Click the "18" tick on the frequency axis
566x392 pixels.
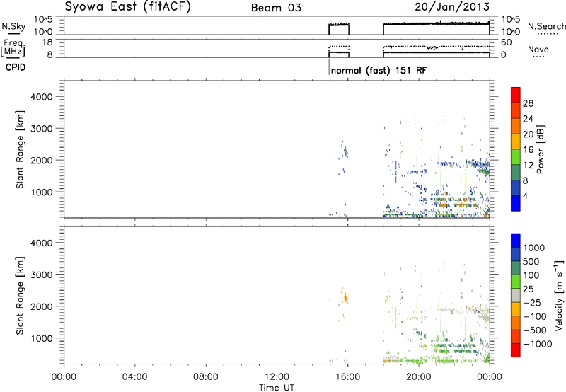tap(47, 42)
